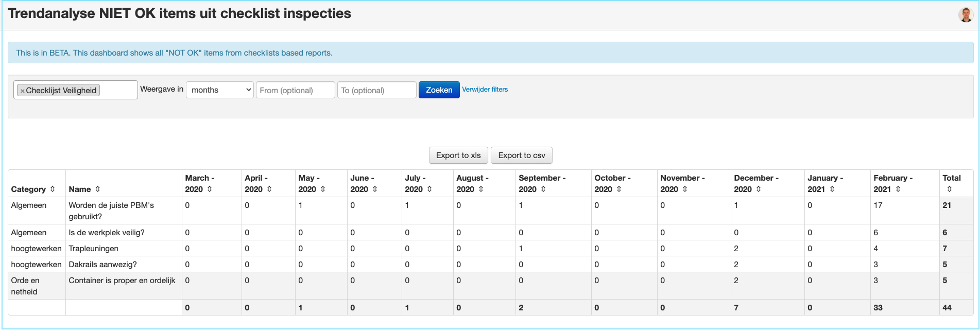The height and width of the screenshot is (332, 980).
Task: Sort the March 2020 column
Action: (210, 189)
